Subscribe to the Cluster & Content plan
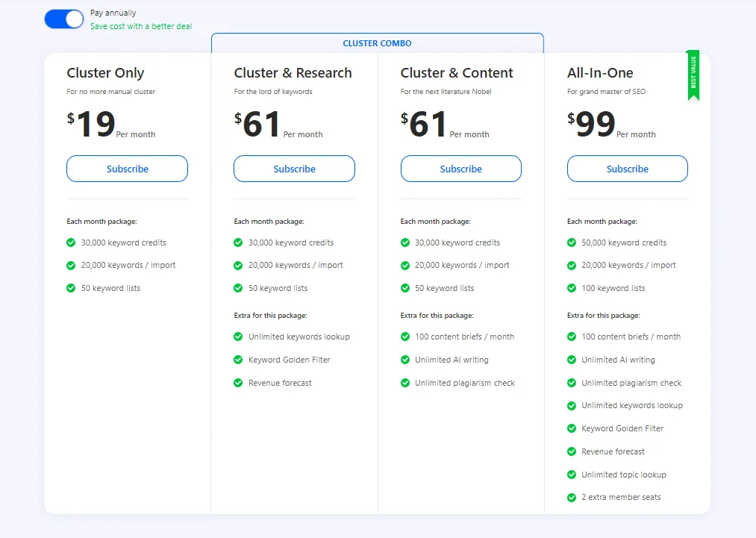The width and height of the screenshot is (756, 538). click(460, 169)
